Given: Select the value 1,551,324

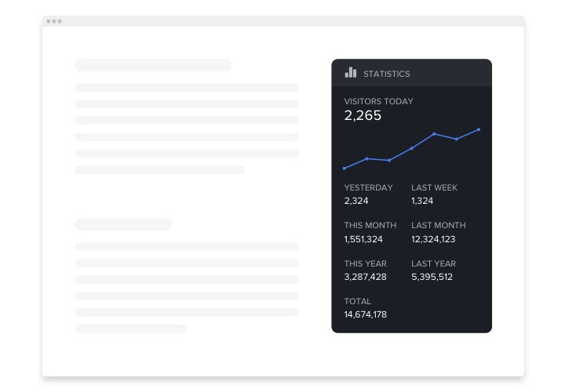Looking at the screenshot, I should [363, 239].
